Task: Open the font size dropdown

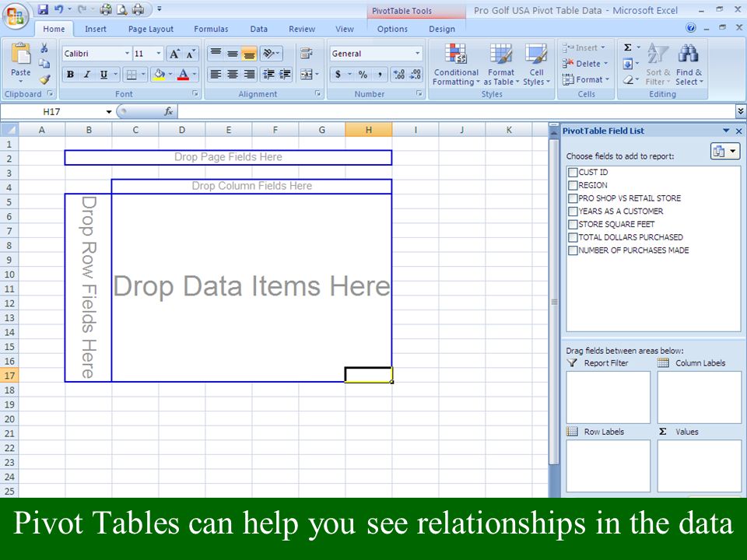Action: pyautogui.click(x=159, y=54)
